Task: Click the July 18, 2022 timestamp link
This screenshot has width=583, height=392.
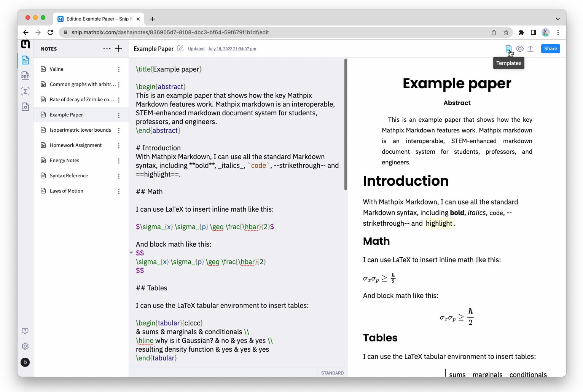Action: pos(232,49)
